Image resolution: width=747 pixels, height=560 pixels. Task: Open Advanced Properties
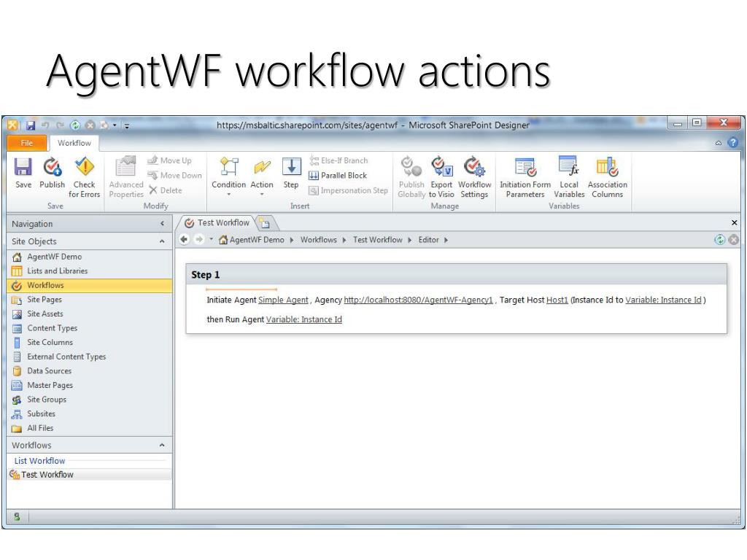coord(125,177)
